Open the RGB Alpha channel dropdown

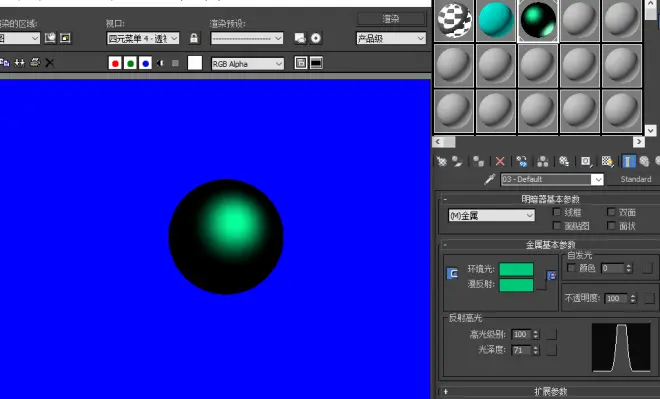tap(248, 64)
